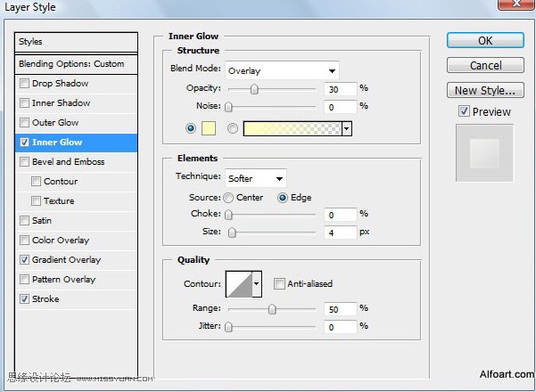
Task: Enable the Drop Shadow checkbox
Action: pyautogui.click(x=24, y=84)
